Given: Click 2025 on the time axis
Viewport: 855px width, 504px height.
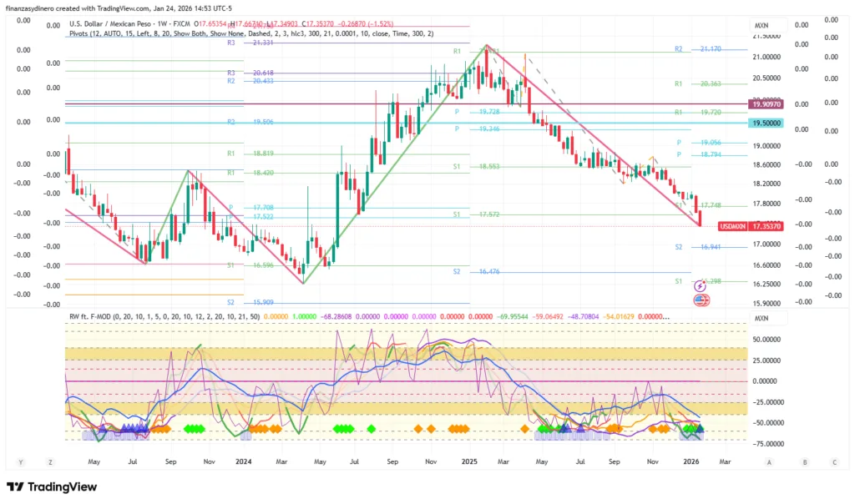Looking at the screenshot, I should (469, 461).
